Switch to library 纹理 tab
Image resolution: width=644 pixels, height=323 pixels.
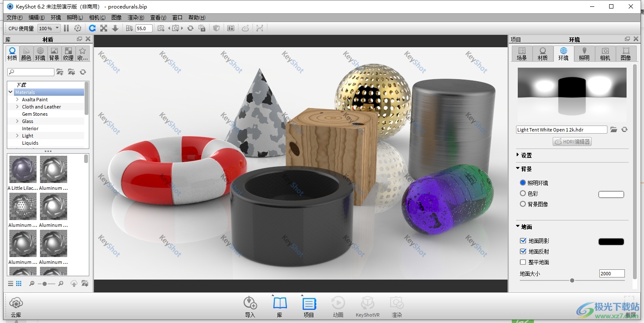pyautogui.click(x=68, y=54)
